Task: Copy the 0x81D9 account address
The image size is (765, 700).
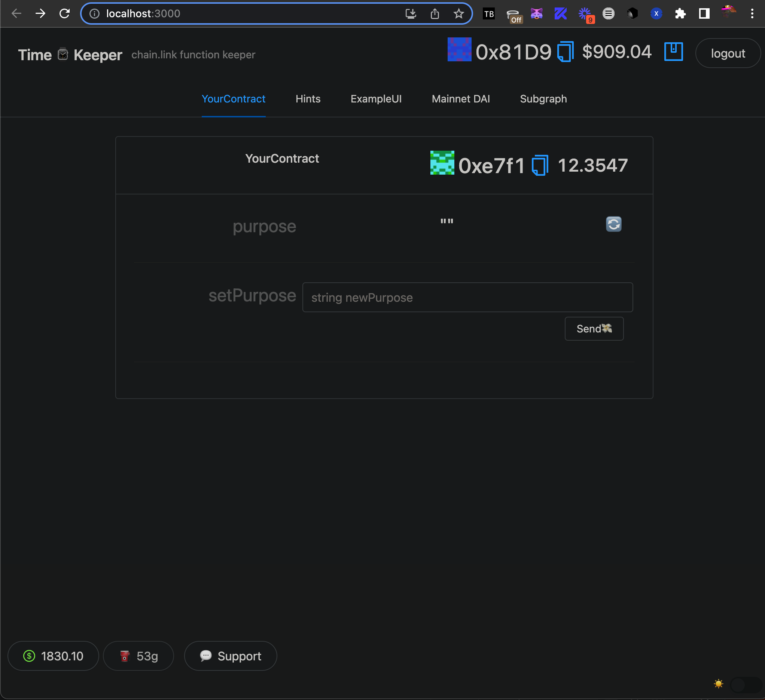Action: [x=565, y=52]
